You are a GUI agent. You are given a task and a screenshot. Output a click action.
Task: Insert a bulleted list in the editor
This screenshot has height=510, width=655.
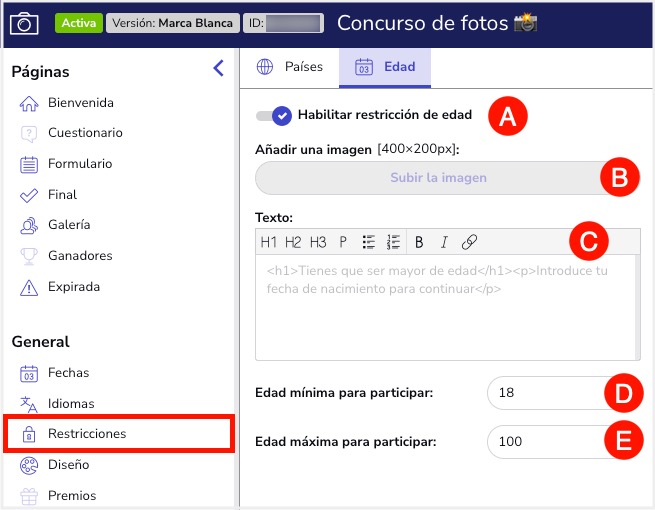(x=369, y=242)
